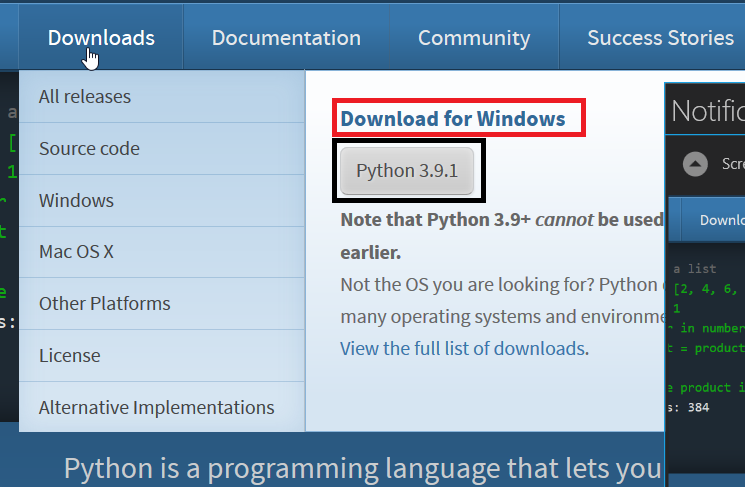Follow View the full list of downloads link

tap(464, 349)
